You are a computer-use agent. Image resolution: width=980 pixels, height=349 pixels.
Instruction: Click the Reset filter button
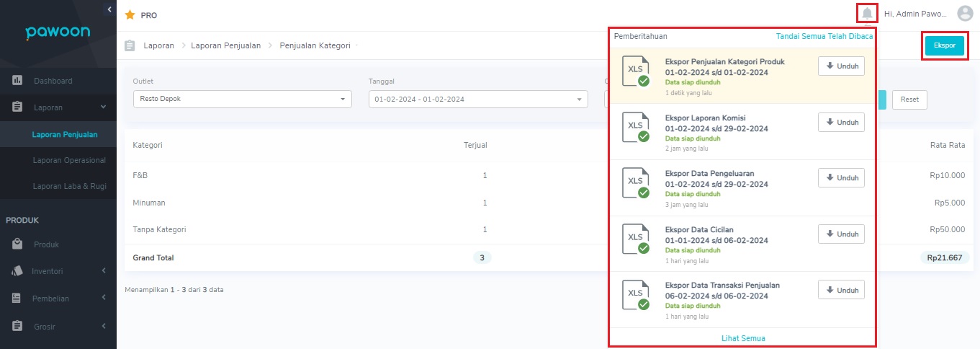click(x=909, y=100)
